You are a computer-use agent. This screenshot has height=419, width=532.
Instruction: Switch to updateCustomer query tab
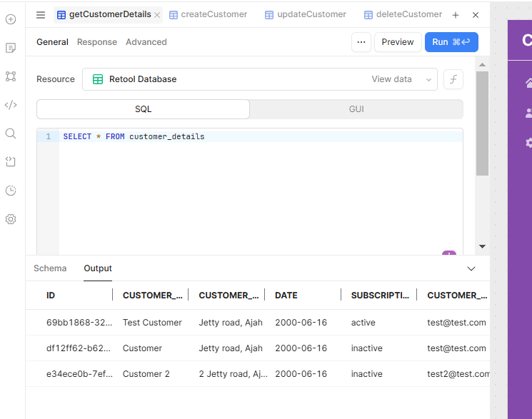coord(306,14)
